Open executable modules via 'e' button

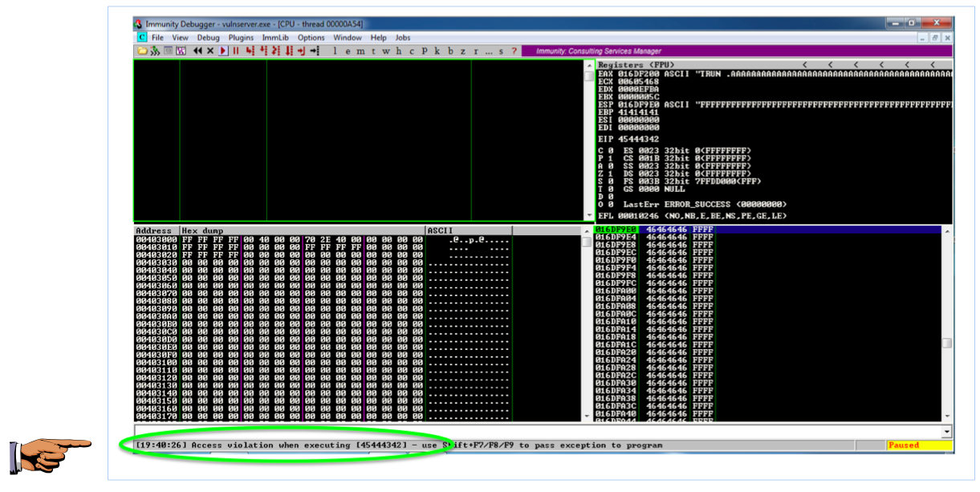[348, 51]
